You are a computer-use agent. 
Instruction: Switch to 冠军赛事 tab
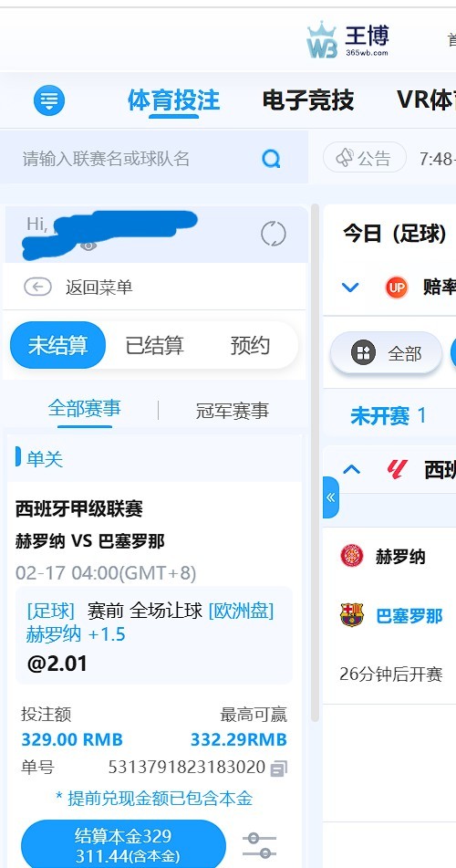tap(233, 411)
